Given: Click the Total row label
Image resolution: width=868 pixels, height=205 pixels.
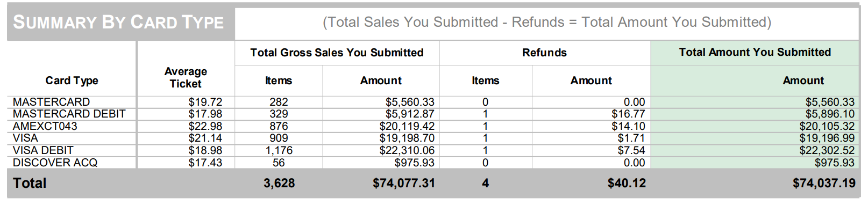Looking at the screenshot, I should (x=30, y=183).
